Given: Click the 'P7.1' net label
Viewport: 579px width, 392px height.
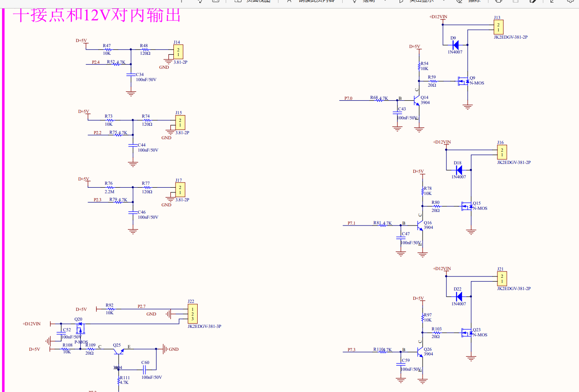Looking at the screenshot, I should (352, 223).
